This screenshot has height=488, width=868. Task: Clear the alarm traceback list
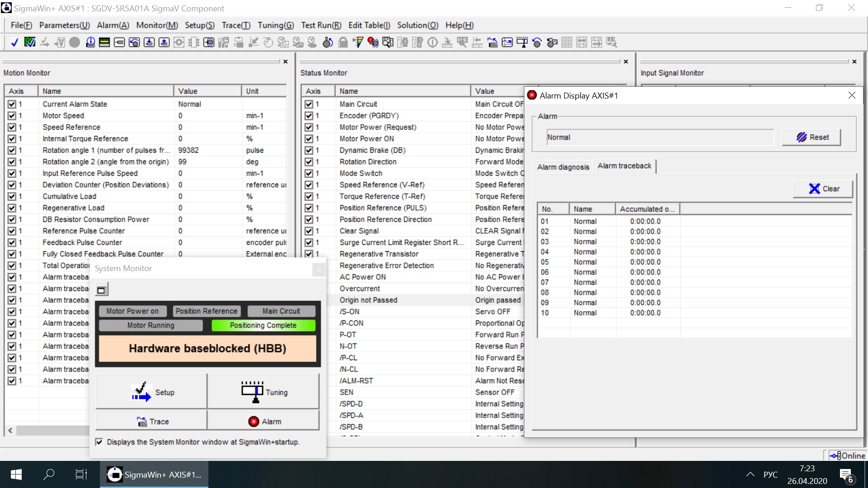point(823,189)
